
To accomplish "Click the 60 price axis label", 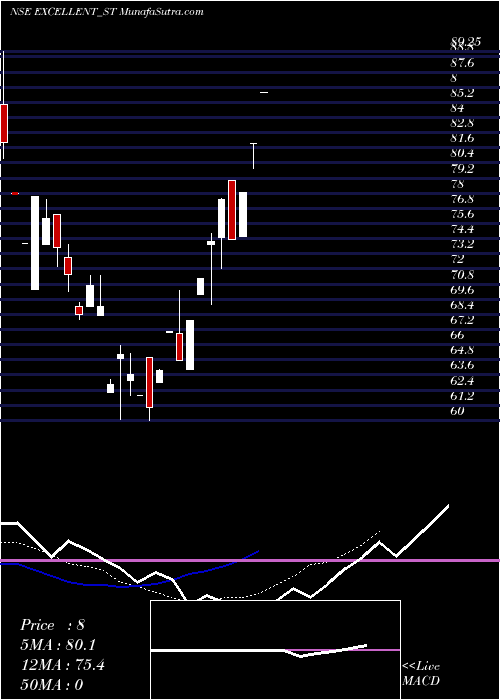I will coord(457,411).
